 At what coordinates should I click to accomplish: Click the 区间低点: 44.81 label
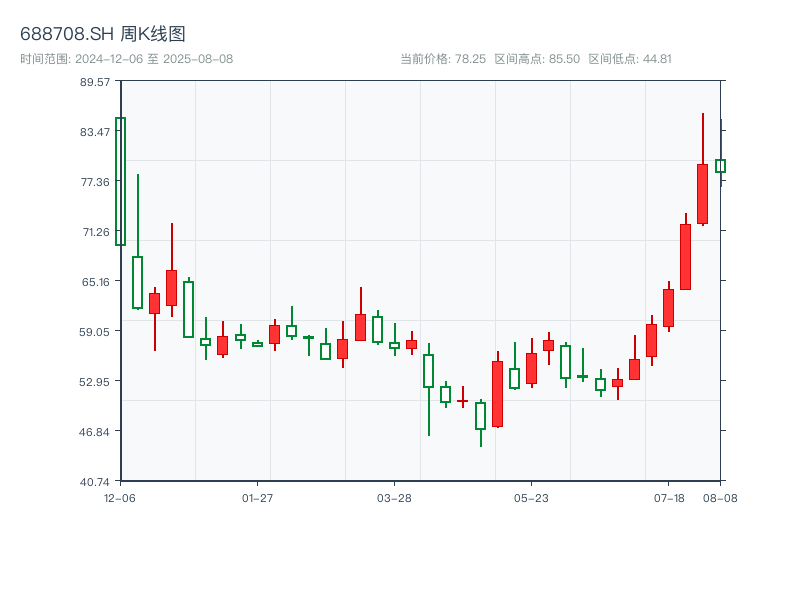click(x=630, y=59)
